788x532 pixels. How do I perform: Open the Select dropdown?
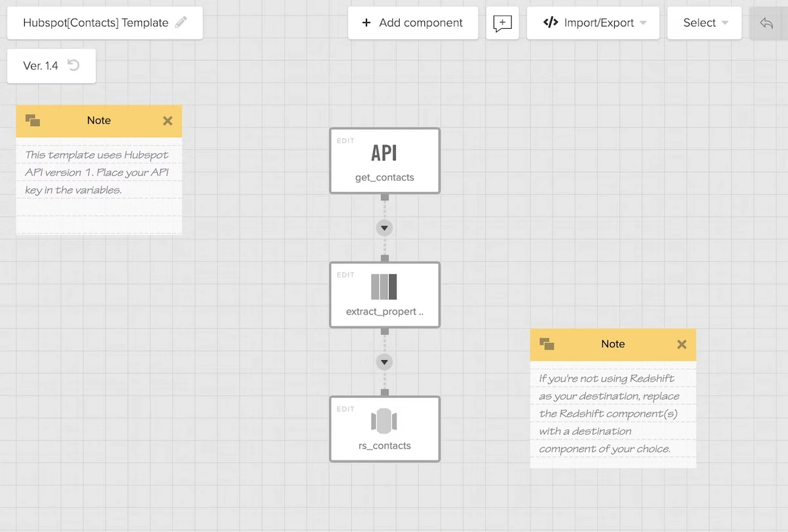(705, 23)
